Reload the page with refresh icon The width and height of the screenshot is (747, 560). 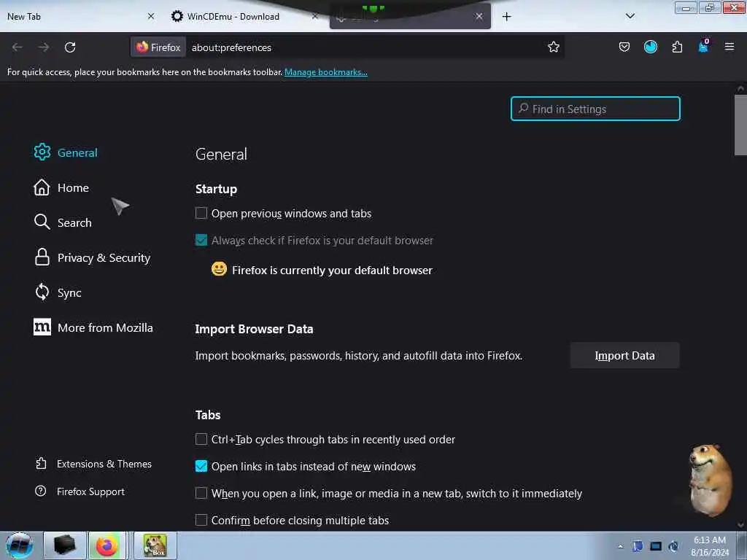point(70,47)
